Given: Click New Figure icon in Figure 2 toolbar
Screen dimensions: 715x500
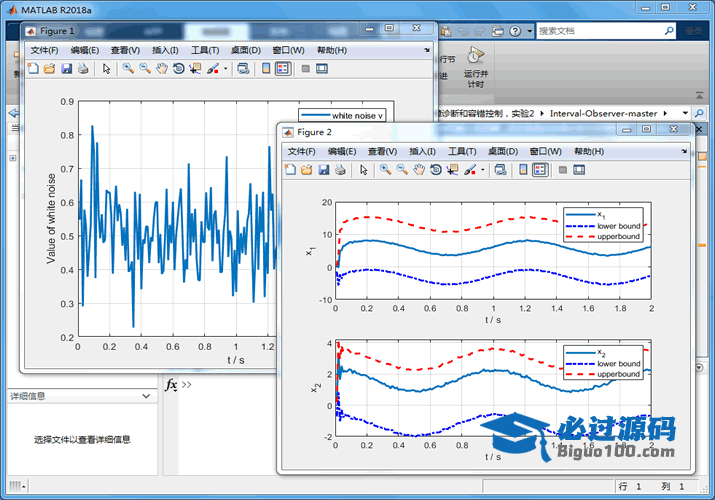Looking at the screenshot, I should tap(290, 170).
